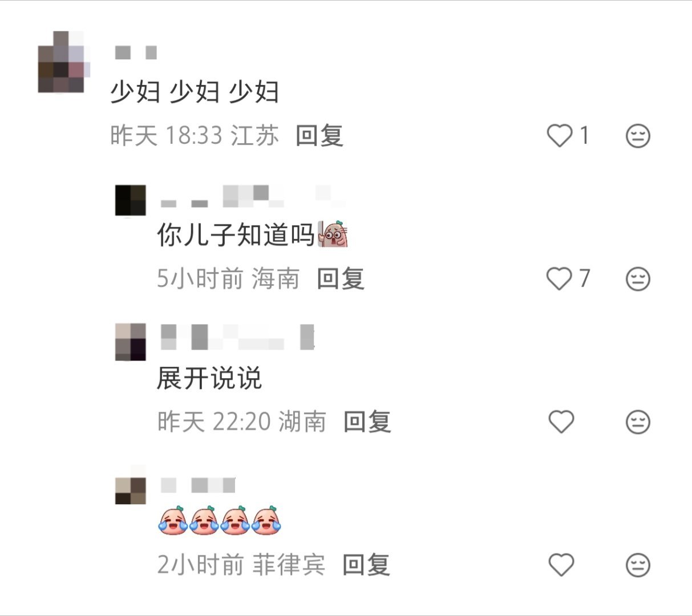
Task: Open username above crying emoji reply
Action: point(197,485)
